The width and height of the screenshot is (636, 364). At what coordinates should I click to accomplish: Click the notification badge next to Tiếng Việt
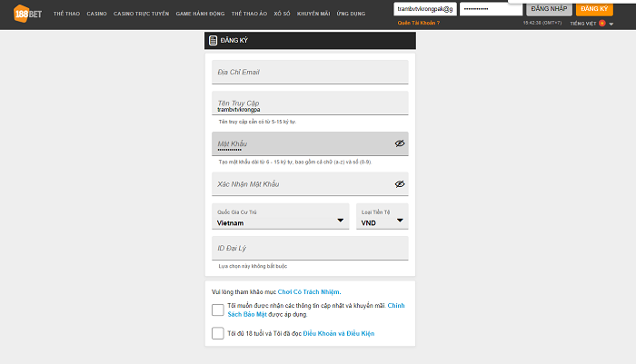click(601, 23)
